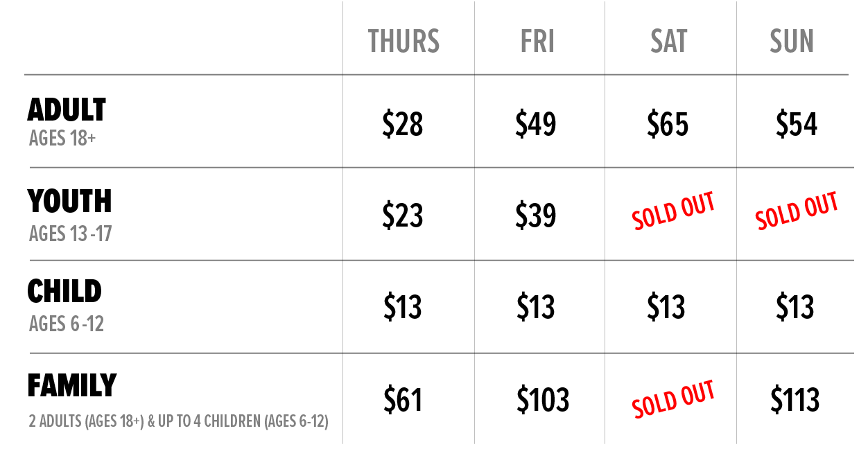Choose the Saturday child $13 ticket
The width and height of the screenshot is (868, 449).
tap(666, 307)
